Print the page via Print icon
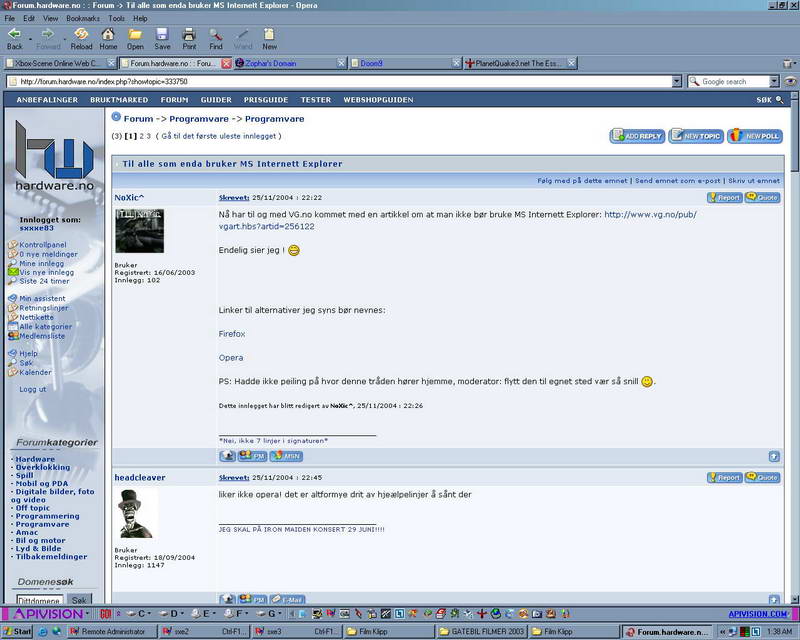 click(x=189, y=39)
